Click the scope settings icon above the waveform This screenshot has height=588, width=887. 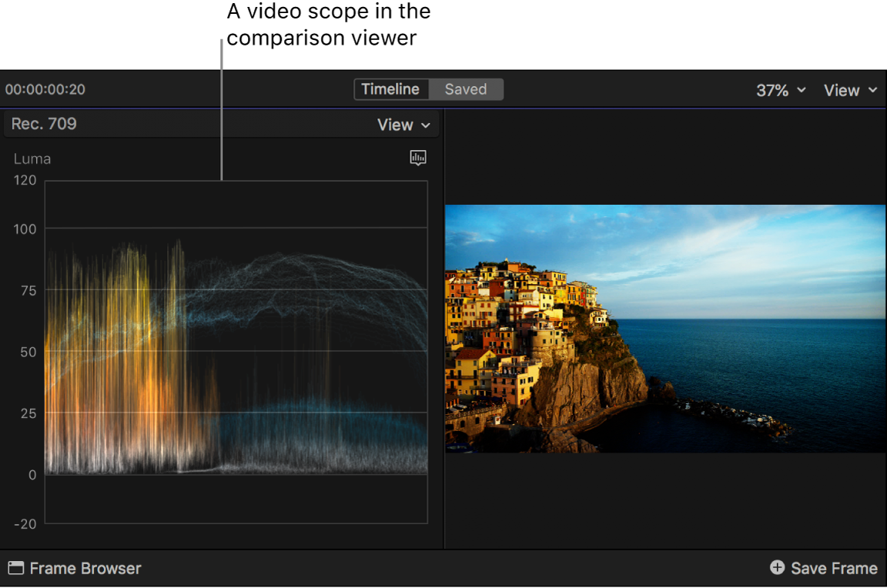coord(418,159)
